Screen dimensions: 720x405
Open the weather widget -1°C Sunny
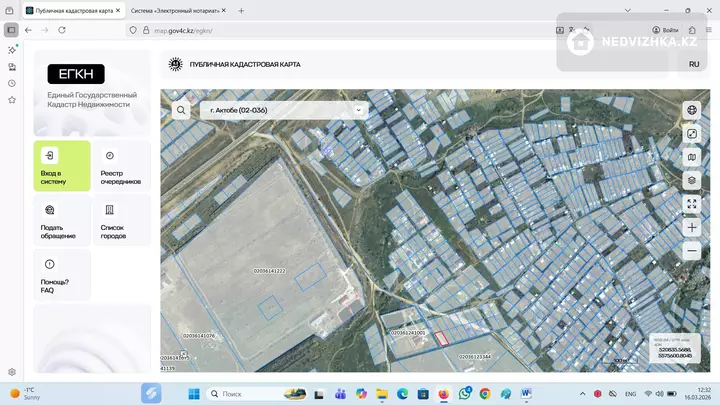25,394
